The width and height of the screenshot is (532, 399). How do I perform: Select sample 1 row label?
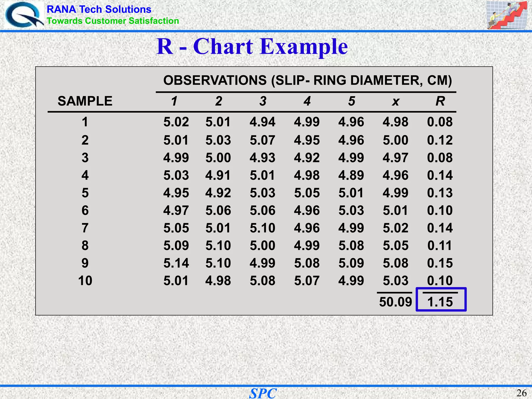pyautogui.click(x=85, y=122)
